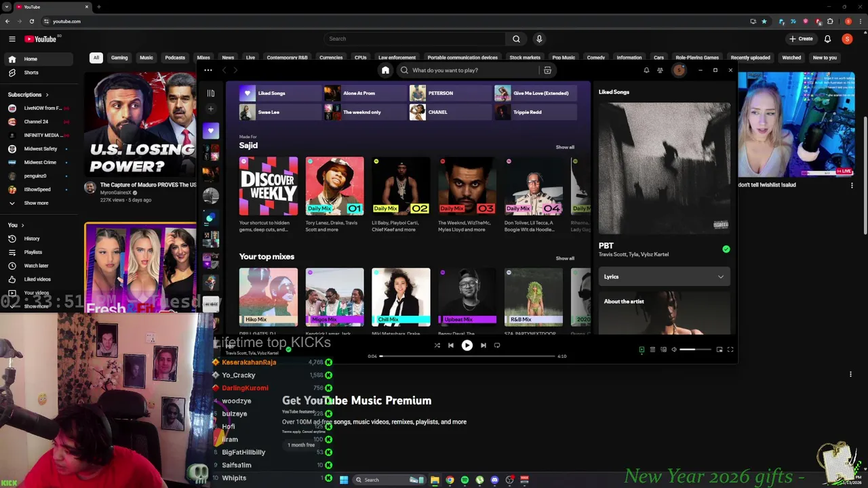
Task: Enter Spotify full screen mode
Action: [x=730, y=350]
